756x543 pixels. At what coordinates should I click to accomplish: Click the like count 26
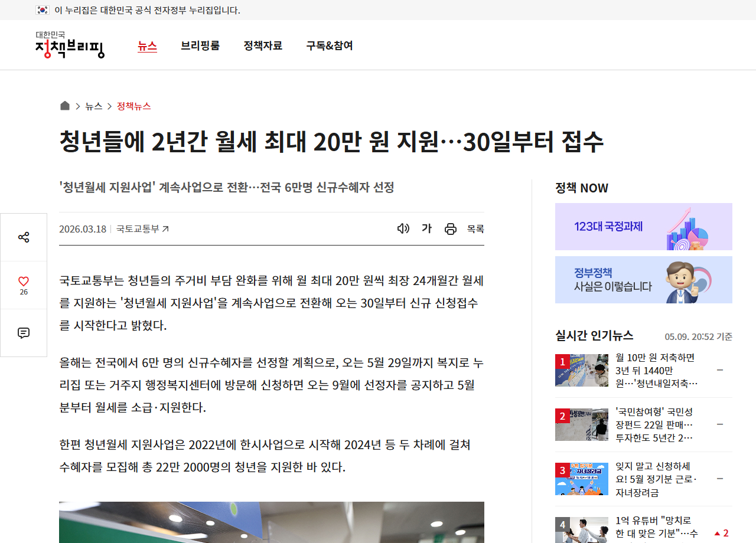[x=24, y=292]
